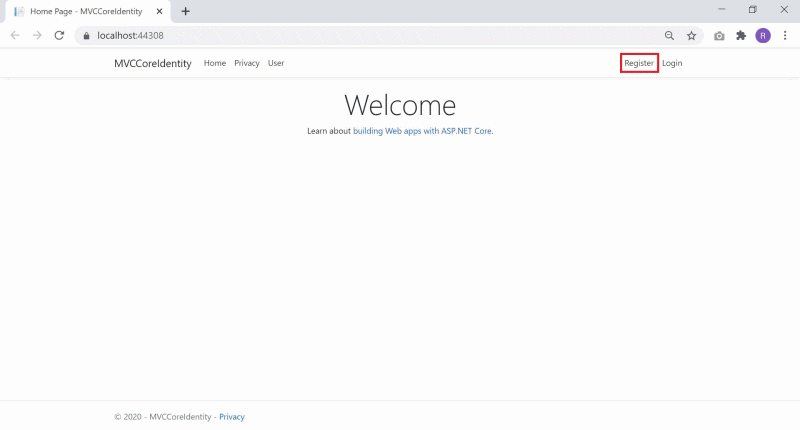Open the Extensions puzzle icon
This screenshot has height=430, width=800.
coord(741,36)
